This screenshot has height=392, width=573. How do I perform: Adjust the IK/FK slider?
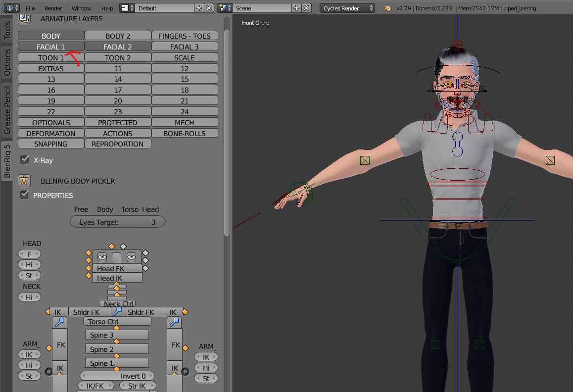96,386
